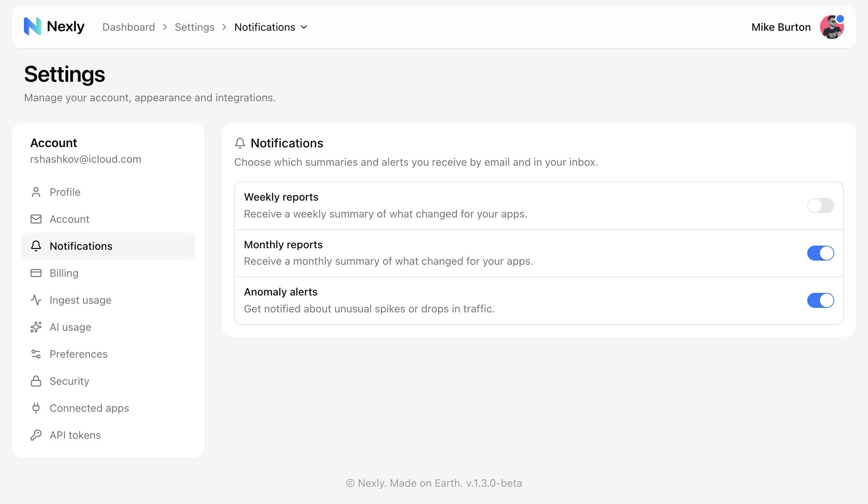Click the 'Receive a monthly summary' description

pyautogui.click(x=389, y=261)
